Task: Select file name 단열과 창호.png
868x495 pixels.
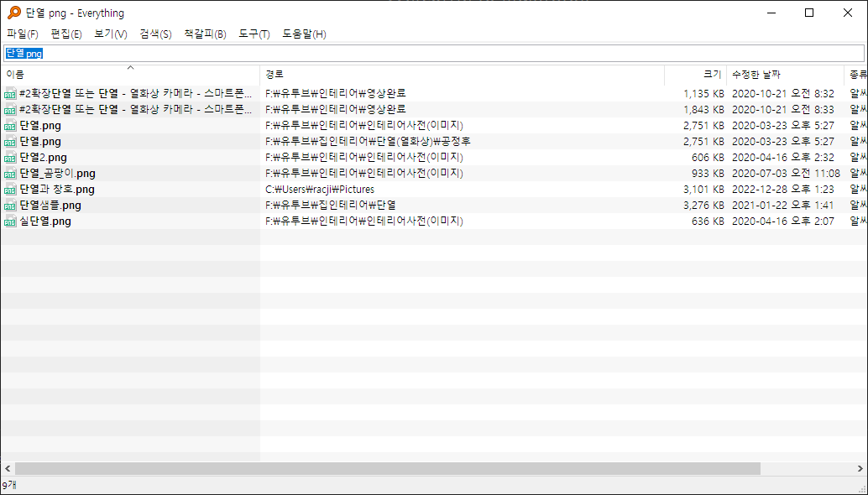Action: [x=57, y=190]
